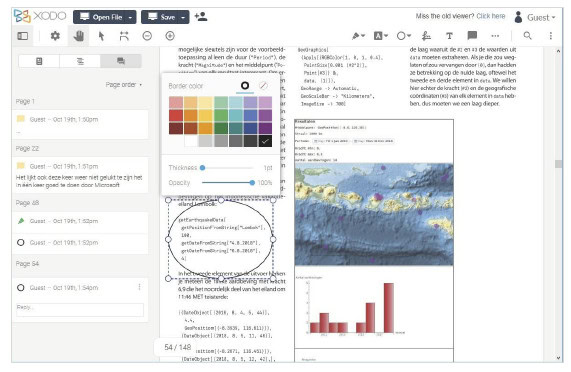The width and height of the screenshot is (571, 372).
Task: Open more tools ellipsis menu
Action: 495,36
